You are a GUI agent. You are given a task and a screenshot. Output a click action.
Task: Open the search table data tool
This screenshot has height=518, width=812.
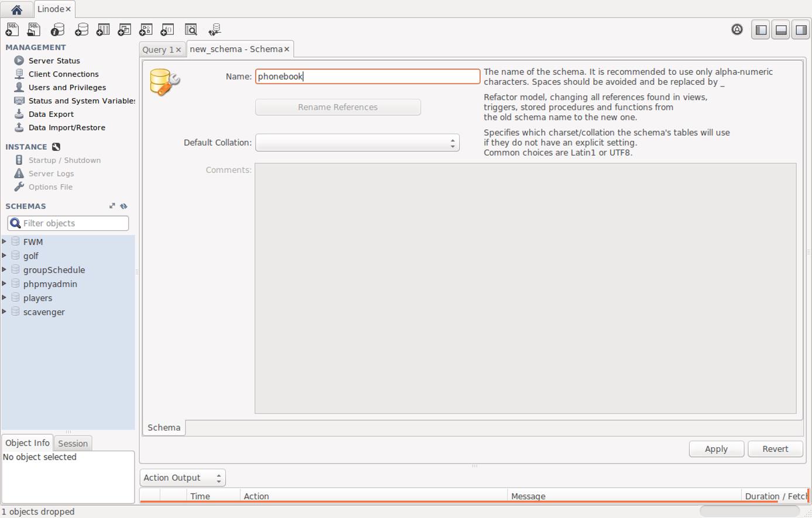[191, 29]
